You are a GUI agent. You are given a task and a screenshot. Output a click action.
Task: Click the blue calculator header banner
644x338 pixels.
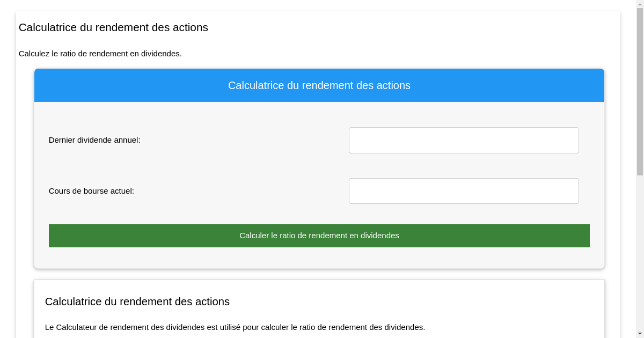click(x=319, y=85)
